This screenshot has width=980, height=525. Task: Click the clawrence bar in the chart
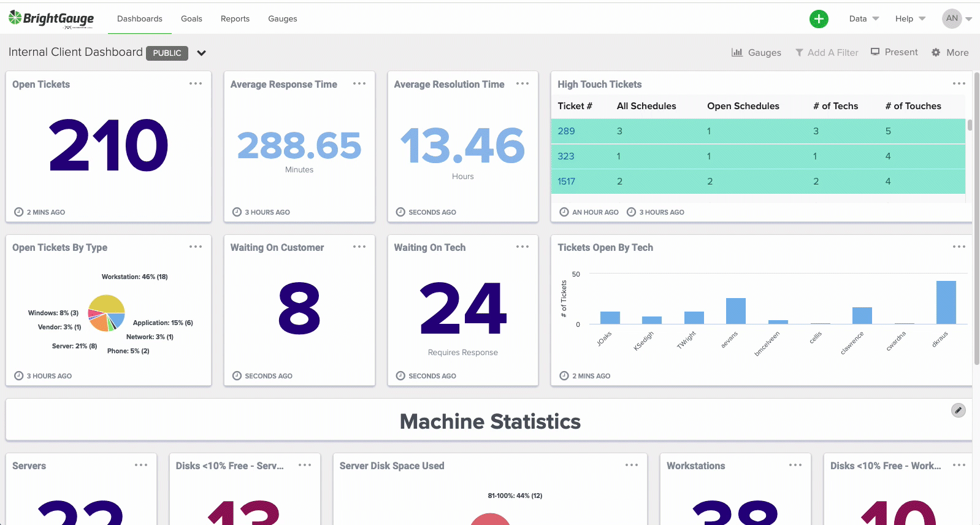(862, 315)
